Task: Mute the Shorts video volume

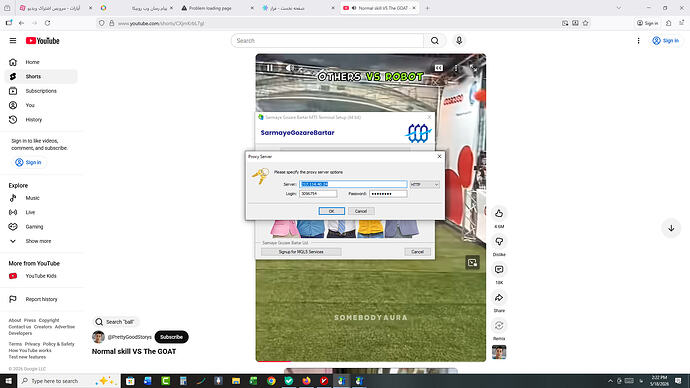Action: point(289,68)
